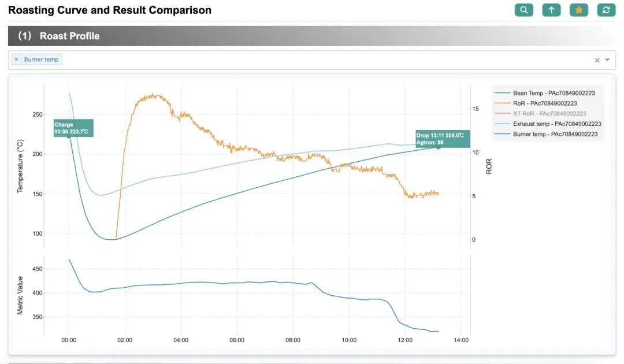Image resolution: width=624 pixels, height=364 pixels.
Task: Open the metric selector dropdown arrow
Action: (x=607, y=60)
